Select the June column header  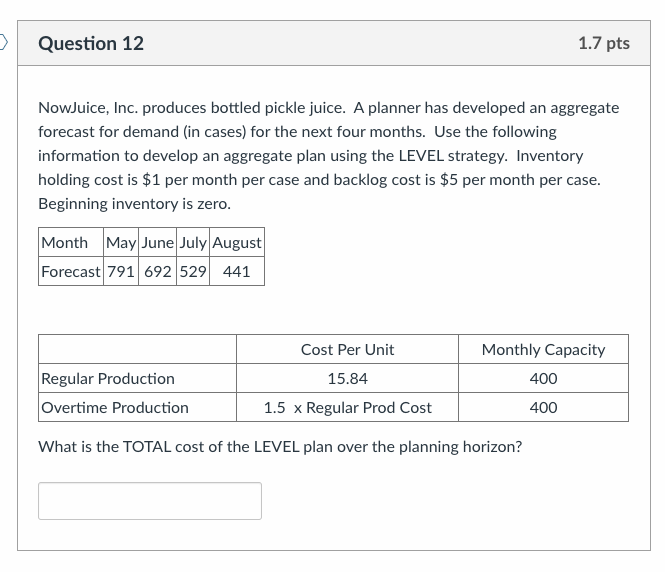pyautogui.click(x=157, y=242)
